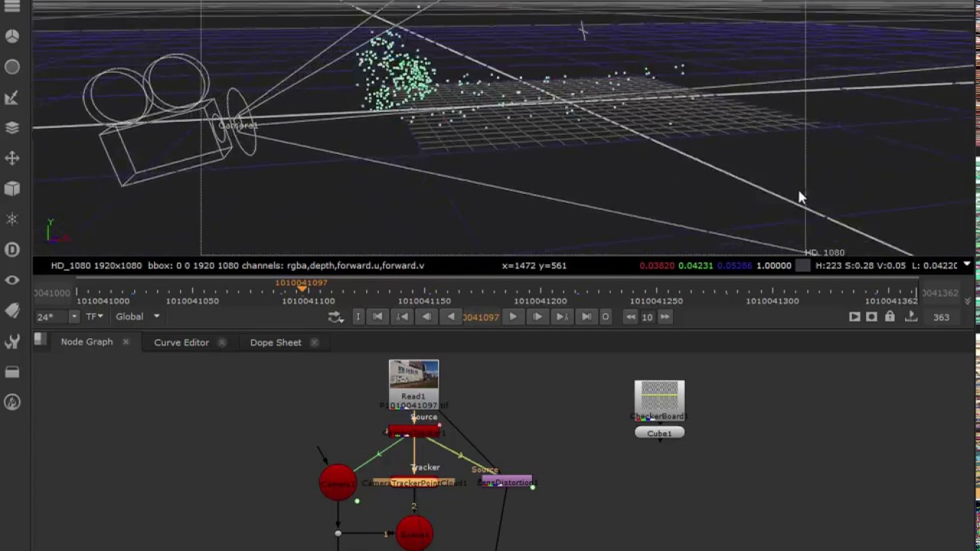Open the TF viewer LUT dropdown
980x551 pixels.
click(x=93, y=316)
